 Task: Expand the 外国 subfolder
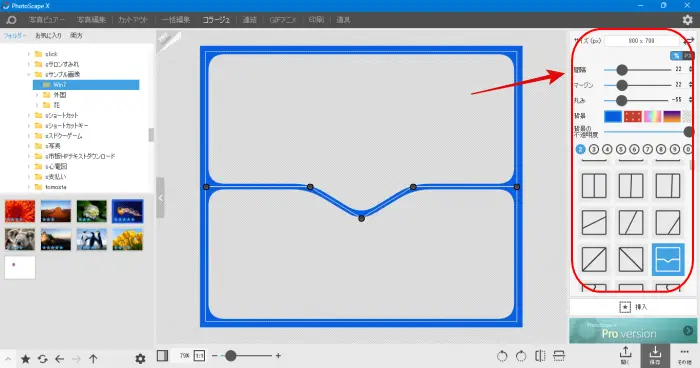point(37,95)
